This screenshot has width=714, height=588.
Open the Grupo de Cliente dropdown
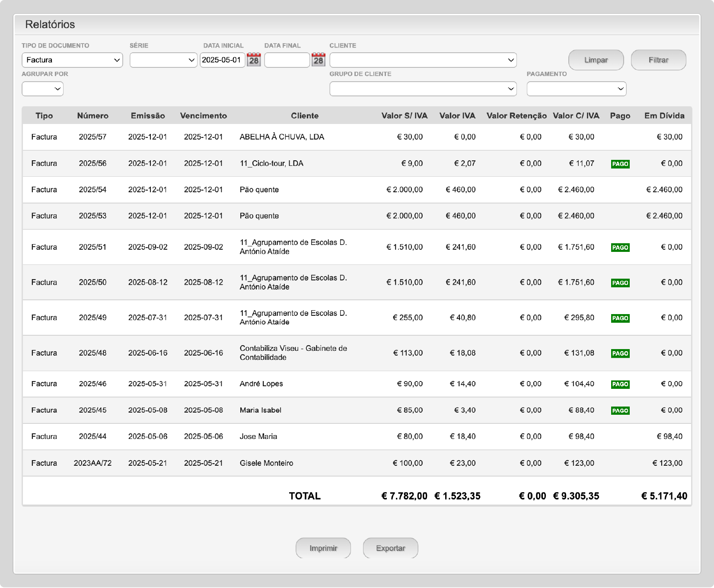(x=423, y=89)
